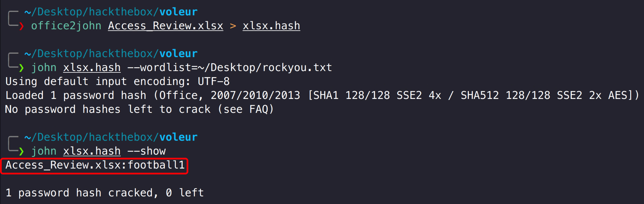Image resolution: width=644 pixels, height=204 pixels.
Task: Click the xlsx.hash filename after the redirect symbol
Action: tap(271, 26)
